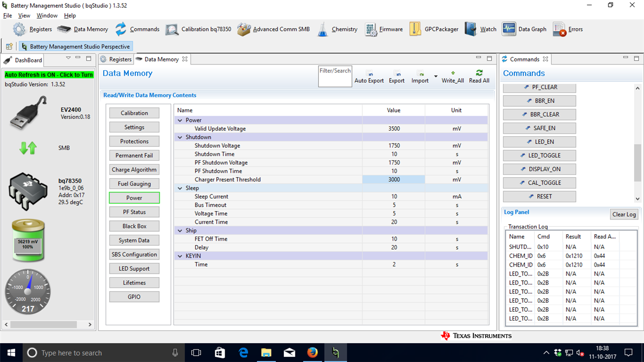Send the SAFE_EN command
The width and height of the screenshot is (644, 362).
coord(539,128)
